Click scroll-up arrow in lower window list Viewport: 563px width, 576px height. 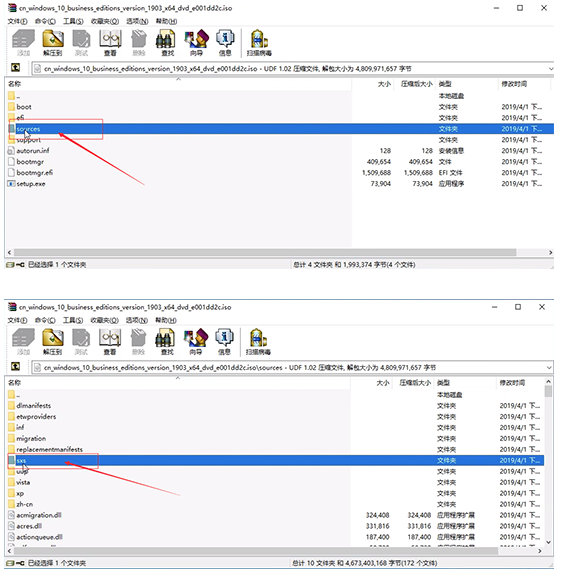[548, 382]
